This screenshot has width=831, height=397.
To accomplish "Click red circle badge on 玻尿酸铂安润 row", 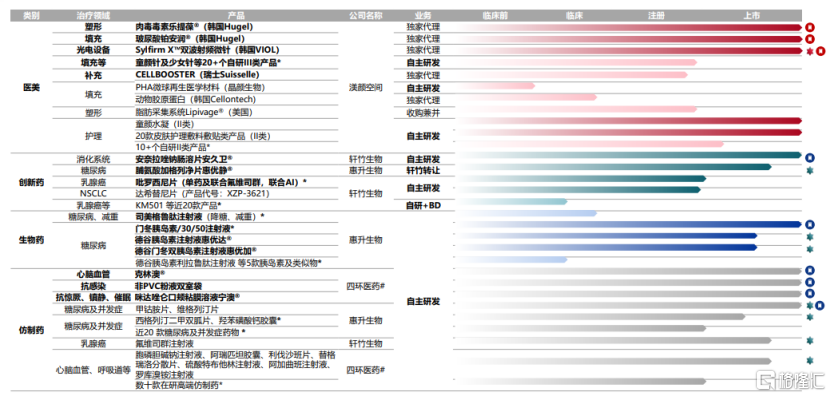I will click(x=809, y=39).
